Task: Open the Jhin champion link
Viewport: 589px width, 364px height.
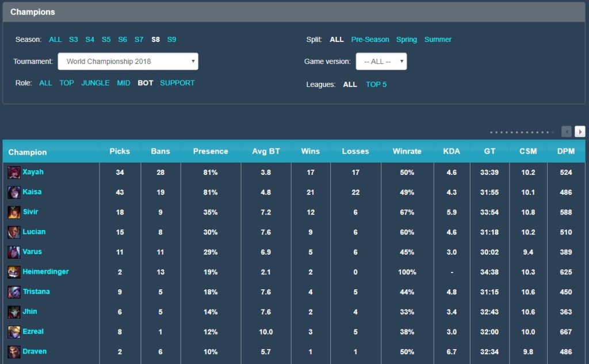Action: [x=30, y=312]
